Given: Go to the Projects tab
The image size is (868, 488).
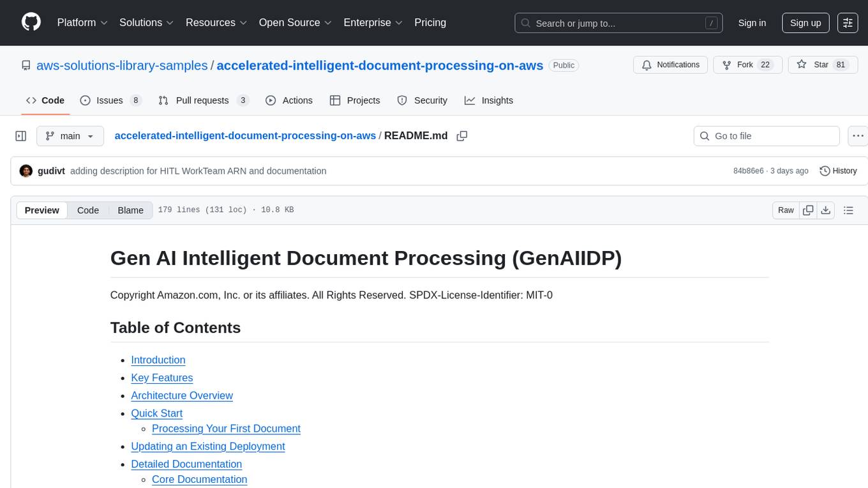Looking at the screenshot, I should pos(355,100).
